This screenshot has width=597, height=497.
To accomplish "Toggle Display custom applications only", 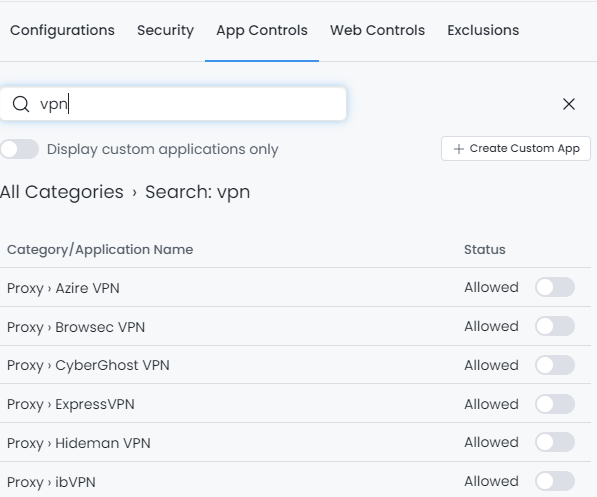I will click(19, 149).
